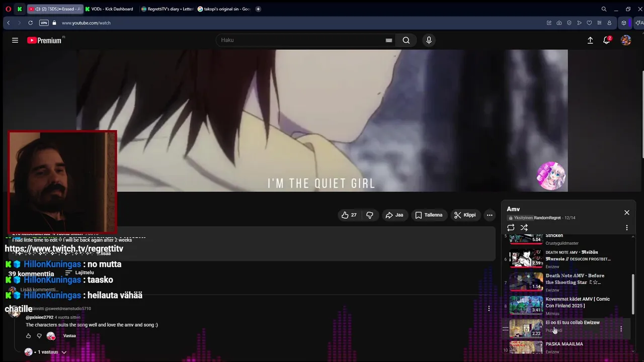Viewport: 644px width, 362px height.
Task: Dislike the comment by @pxisiee2792
Action: click(39, 336)
